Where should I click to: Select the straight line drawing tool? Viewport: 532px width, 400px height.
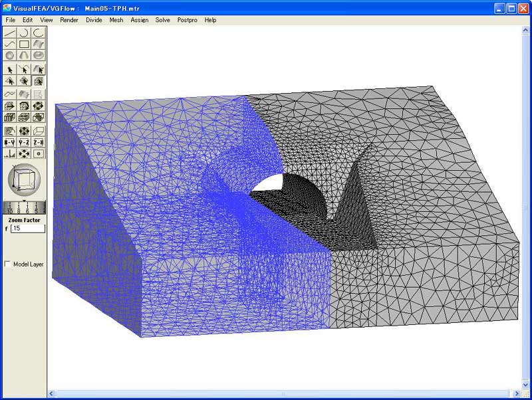coord(10,32)
